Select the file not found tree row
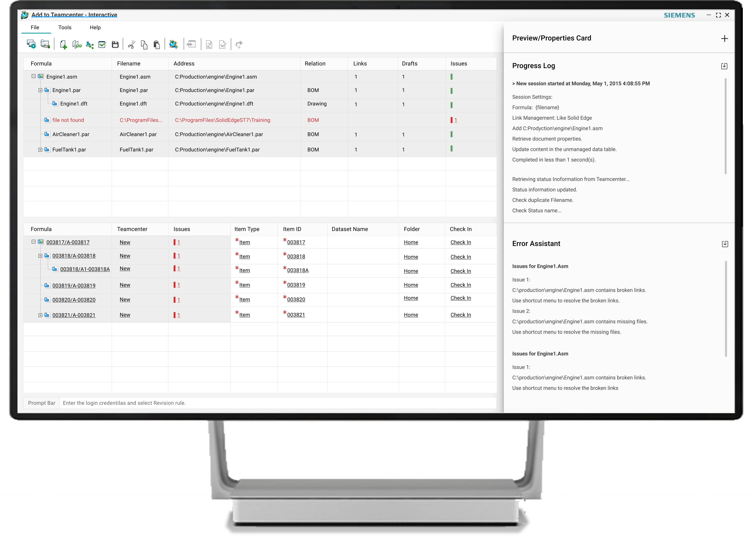The width and height of the screenshot is (756, 541). [68, 120]
